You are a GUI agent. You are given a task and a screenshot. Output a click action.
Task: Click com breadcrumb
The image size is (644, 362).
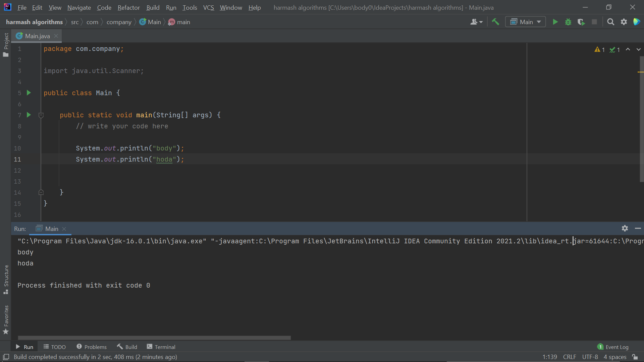pos(92,22)
